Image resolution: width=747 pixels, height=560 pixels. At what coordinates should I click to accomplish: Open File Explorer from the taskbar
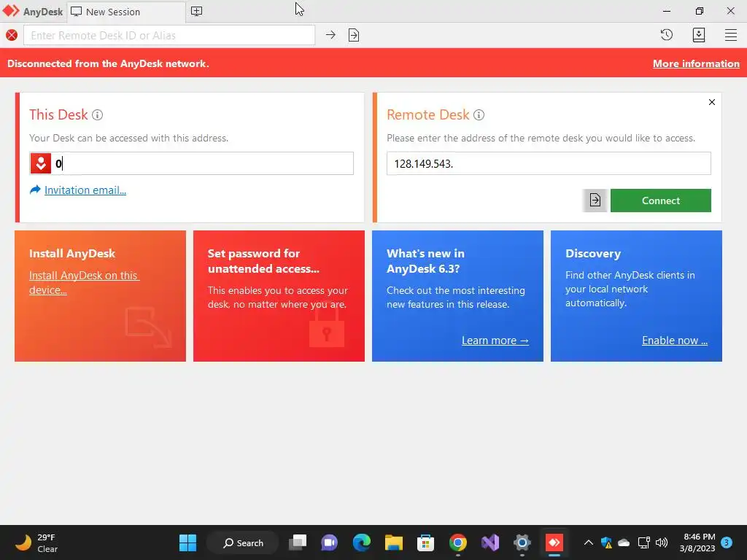pyautogui.click(x=393, y=542)
